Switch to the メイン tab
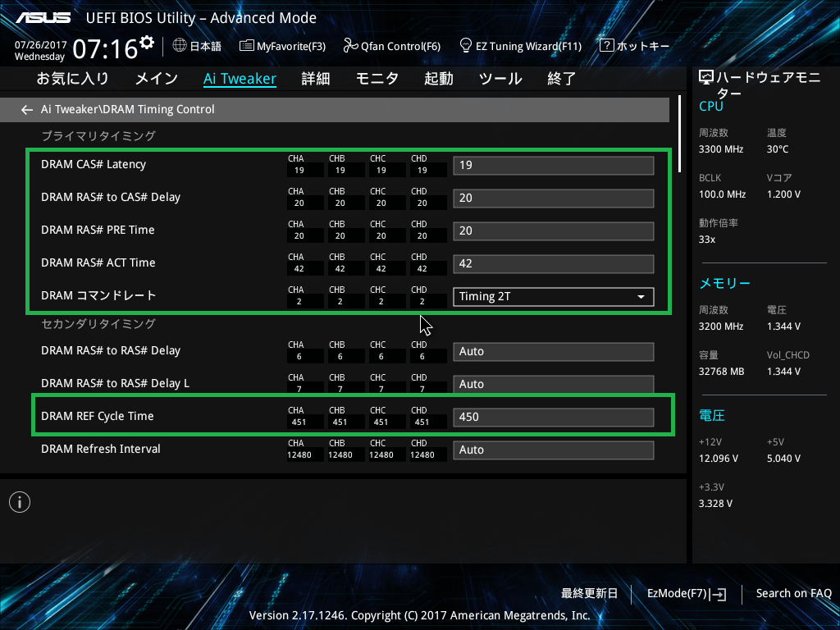The height and width of the screenshot is (630, 840). point(157,79)
